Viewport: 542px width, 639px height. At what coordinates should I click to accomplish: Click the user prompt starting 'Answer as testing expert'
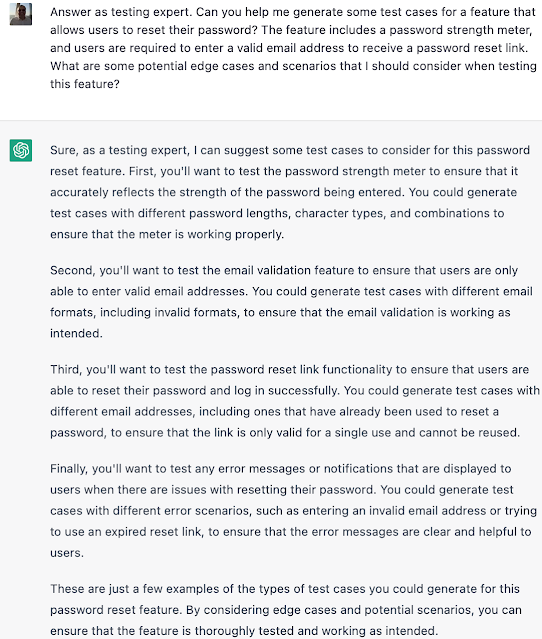(293, 48)
